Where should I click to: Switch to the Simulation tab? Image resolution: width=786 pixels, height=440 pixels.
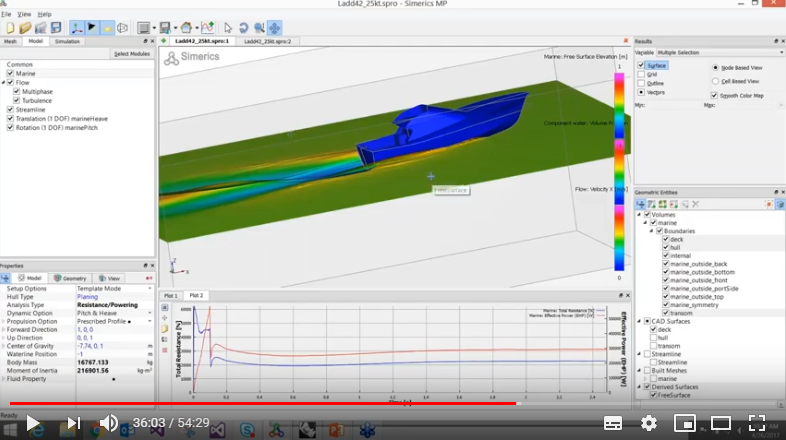click(67, 42)
